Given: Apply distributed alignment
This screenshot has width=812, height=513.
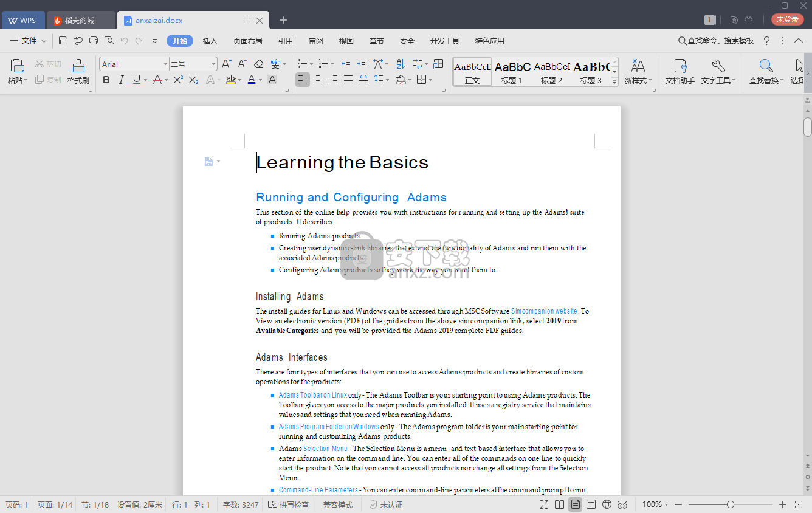Looking at the screenshot, I should point(363,80).
